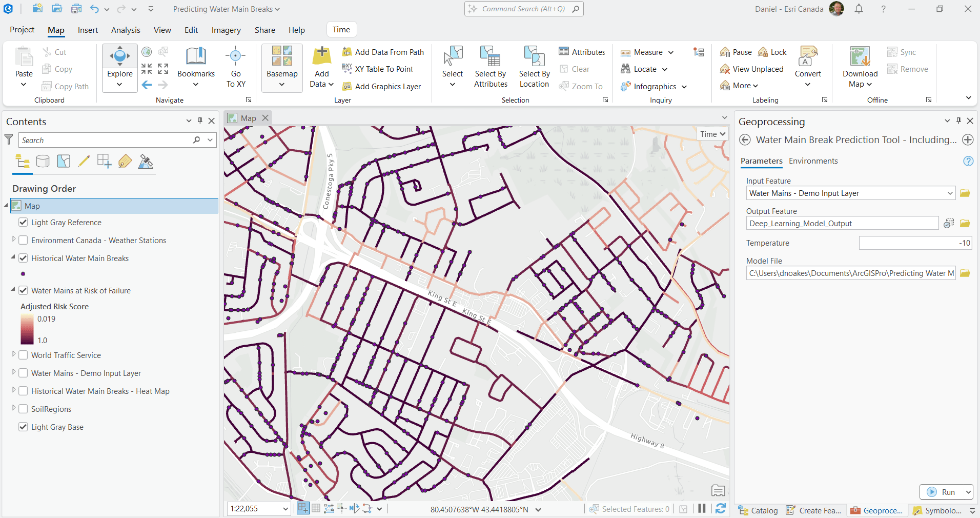Switch to Environments tab
The image size is (980, 518).
pyautogui.click(x=813, y=161)
